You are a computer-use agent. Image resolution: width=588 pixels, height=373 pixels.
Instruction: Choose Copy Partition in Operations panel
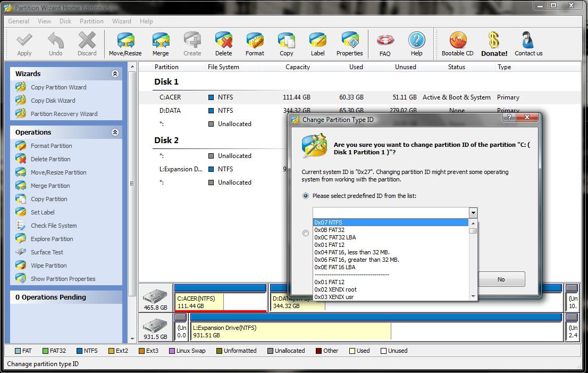tap(49, 199)
